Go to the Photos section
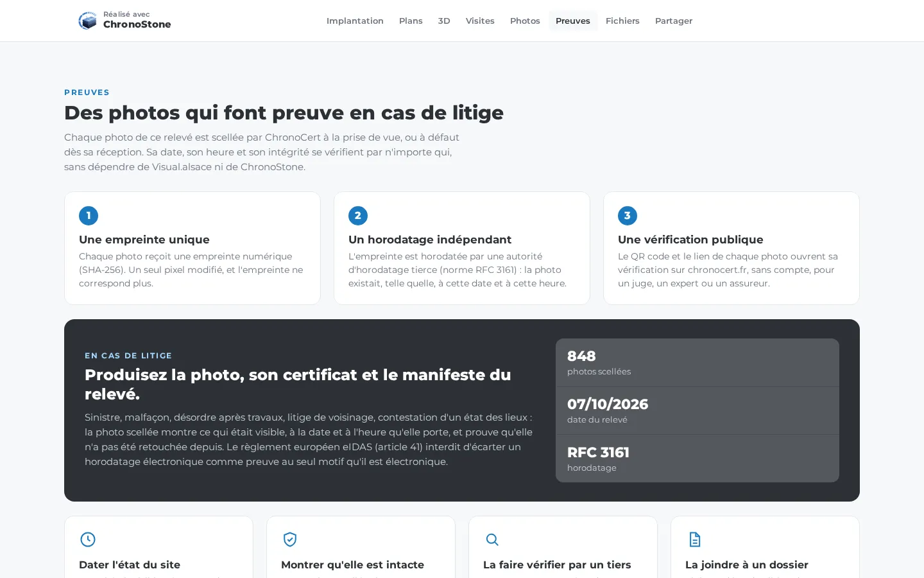Viewport: 924px width, 578px height. (525, 21)
